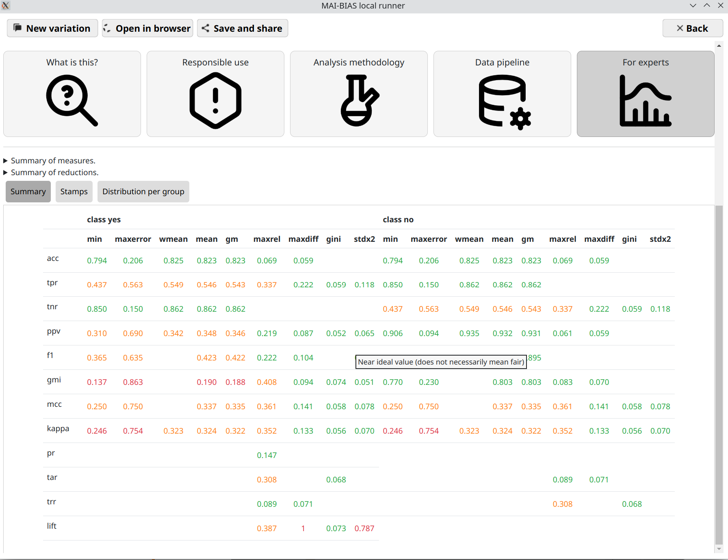Click the What is this? magnifier question icon

click(x=71, y=100)
